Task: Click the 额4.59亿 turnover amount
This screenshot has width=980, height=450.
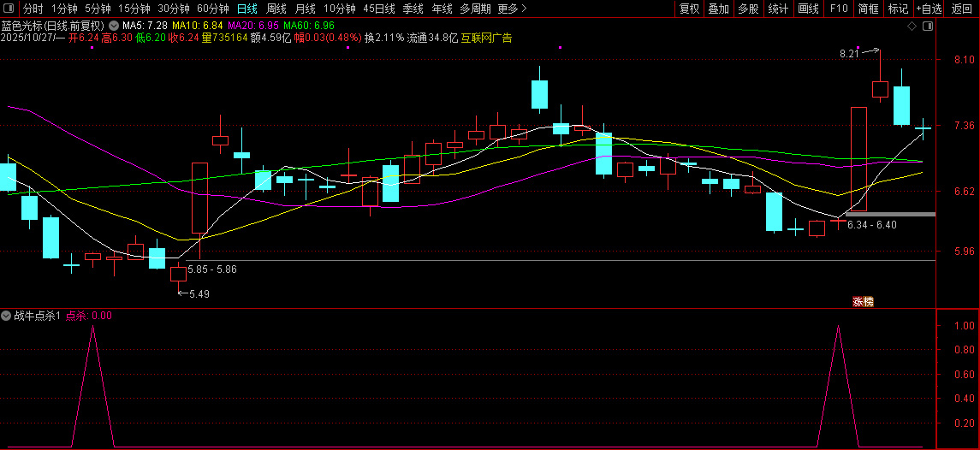Action: [x=270, y=38]
